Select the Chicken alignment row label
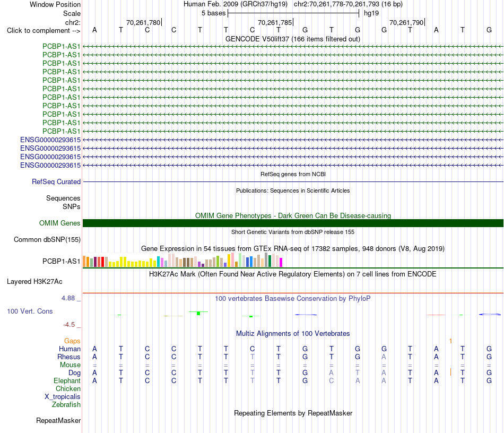This screenshot has width=504, height=433. click(68, 388)
